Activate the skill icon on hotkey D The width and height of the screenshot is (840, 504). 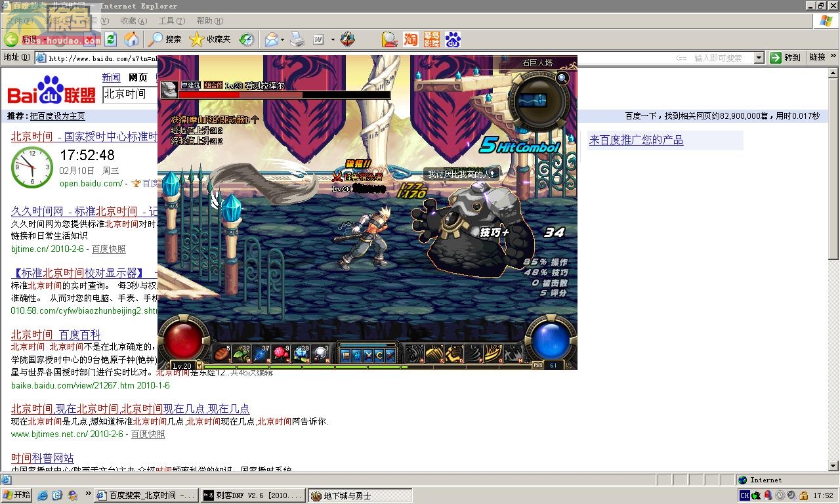point(453,354)
